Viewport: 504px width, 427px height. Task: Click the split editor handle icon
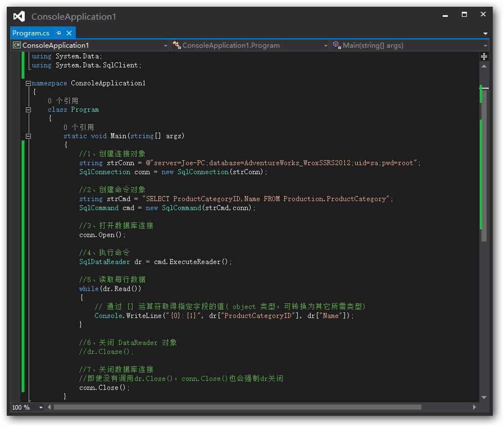(484, 57)
